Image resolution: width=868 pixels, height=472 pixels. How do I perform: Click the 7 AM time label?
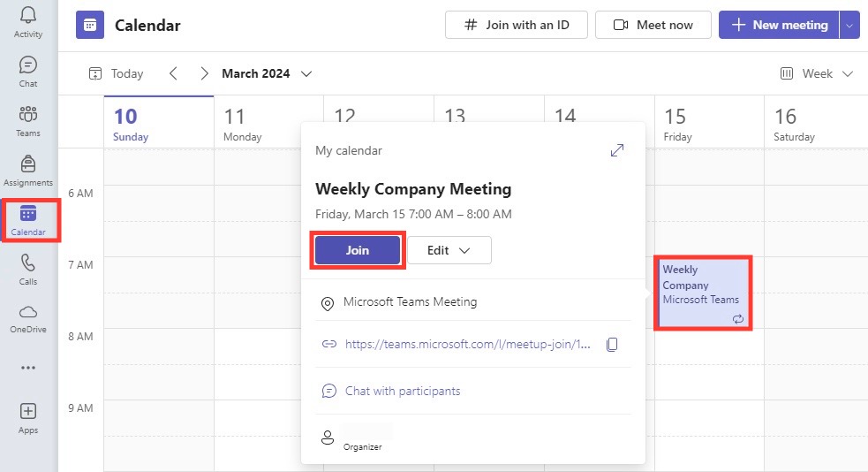tap(80, 265)
